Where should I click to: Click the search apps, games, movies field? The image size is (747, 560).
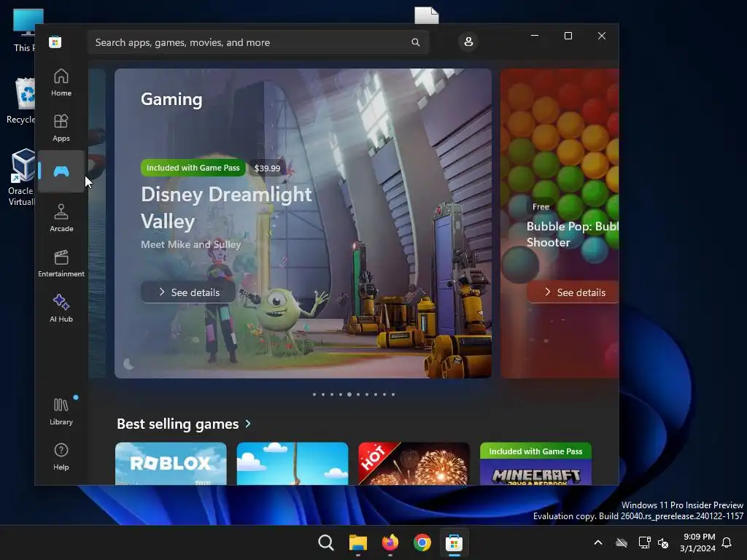tap(258, 42)
